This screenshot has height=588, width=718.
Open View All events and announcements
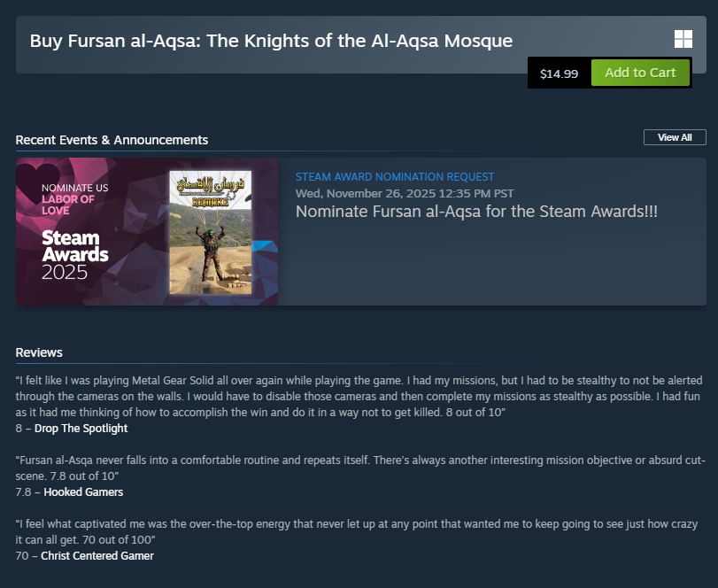(675, 137)
